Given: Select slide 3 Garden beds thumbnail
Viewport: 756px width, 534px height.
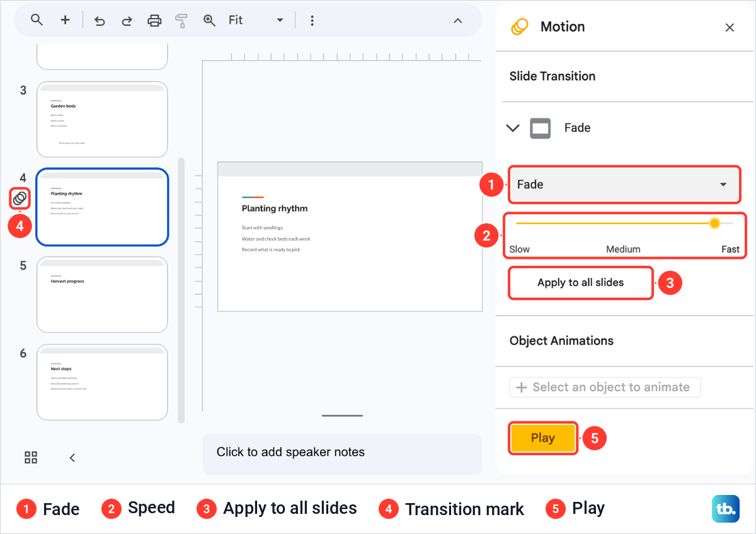Looking at the screenshot, I should [102, 120].
